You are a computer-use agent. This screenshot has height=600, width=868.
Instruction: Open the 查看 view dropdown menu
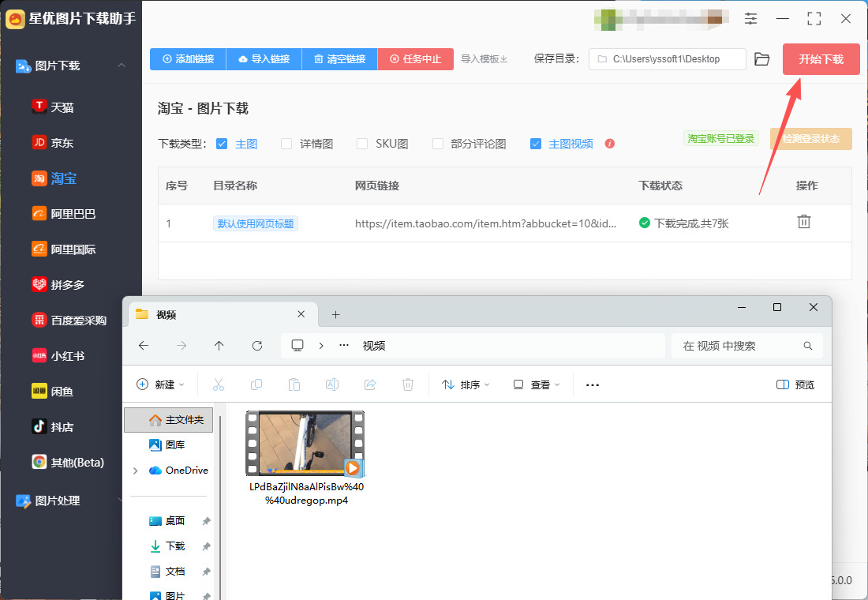click(x=537, y=384)
